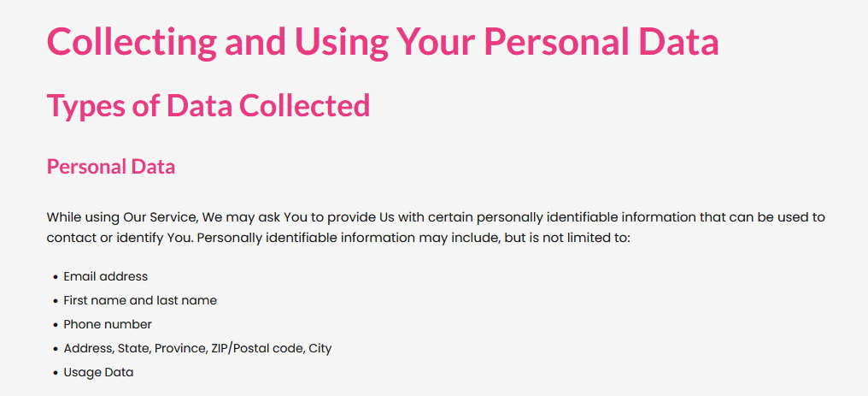The height and width of the screenshot is (396, 868).
Task: Click the 'Address, State, Province' list entry
Action: pyautogui.click(x=197, y=348)
